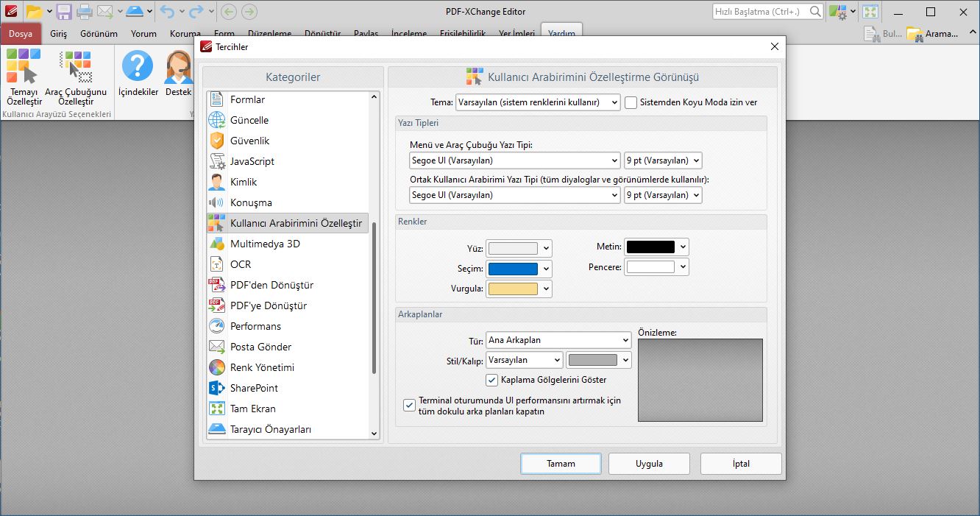Click the Tamam button
Viewport: 980px width, 516px height.
pos(561,464)
